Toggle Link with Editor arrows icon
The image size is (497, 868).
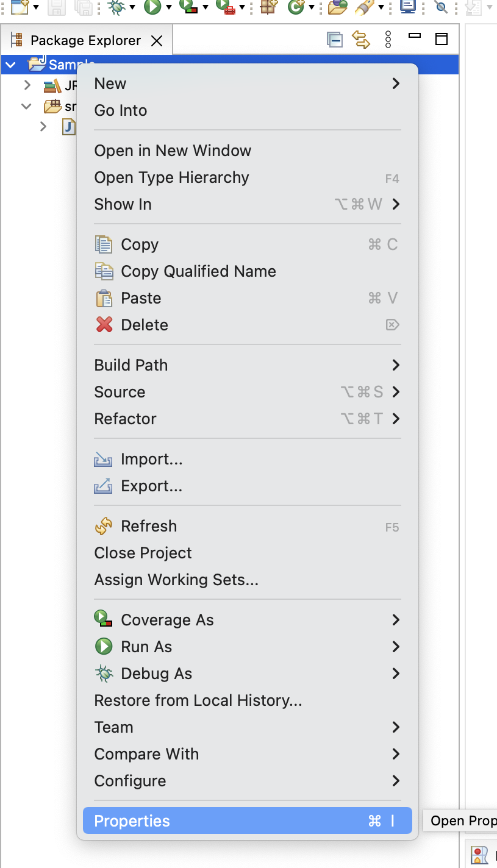pyautogui.click(x=361, y=40)
